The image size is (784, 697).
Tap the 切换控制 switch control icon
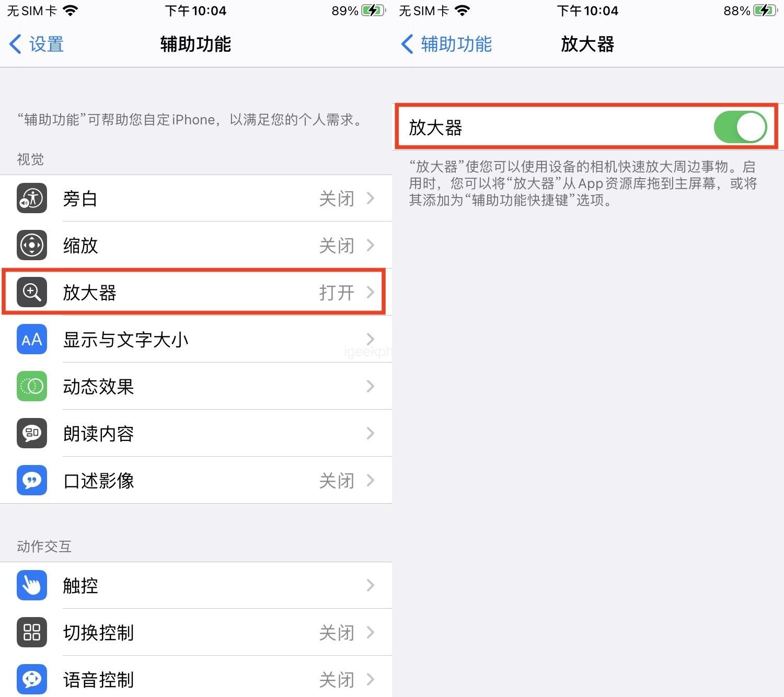(32, 632)
